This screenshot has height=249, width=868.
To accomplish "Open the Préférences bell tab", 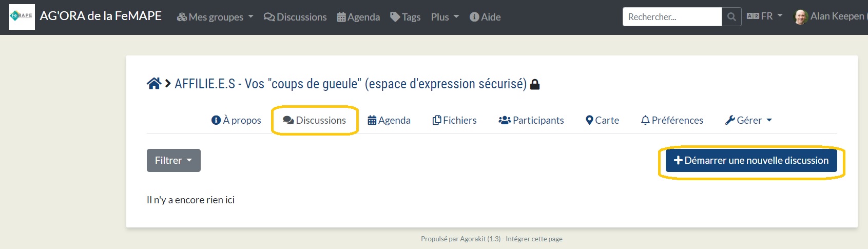I will click(x=672, y=120).
